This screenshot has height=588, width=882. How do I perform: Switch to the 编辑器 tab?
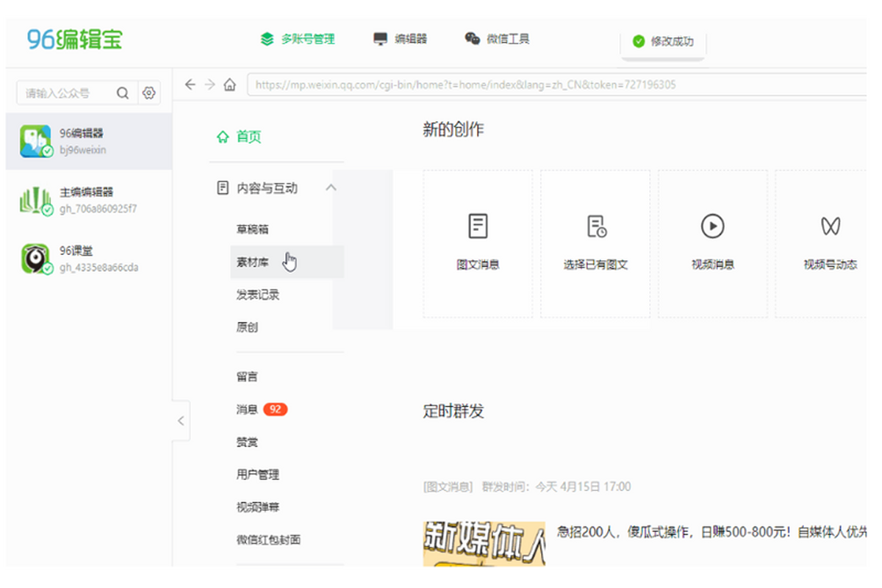pyautogui.click(x=401, y=39)
